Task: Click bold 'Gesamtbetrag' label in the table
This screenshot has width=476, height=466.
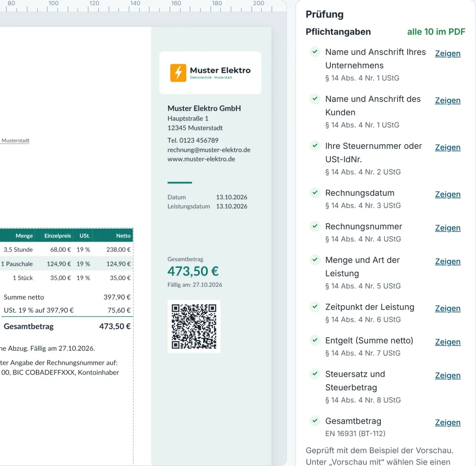Action: [29, 326]
